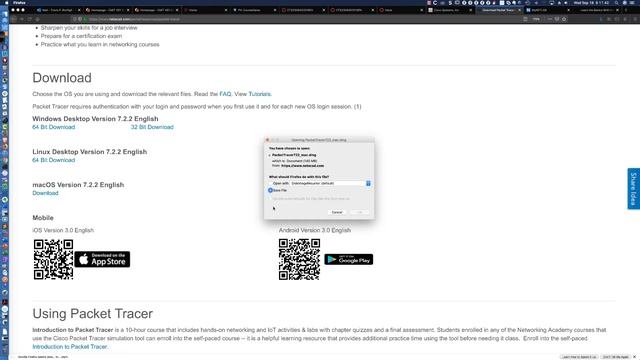Click 'Windows Desktop Version 7.2.2 English' text
Image resolution: width=640 pixels, height=360 pixels.
click(95, 119)
